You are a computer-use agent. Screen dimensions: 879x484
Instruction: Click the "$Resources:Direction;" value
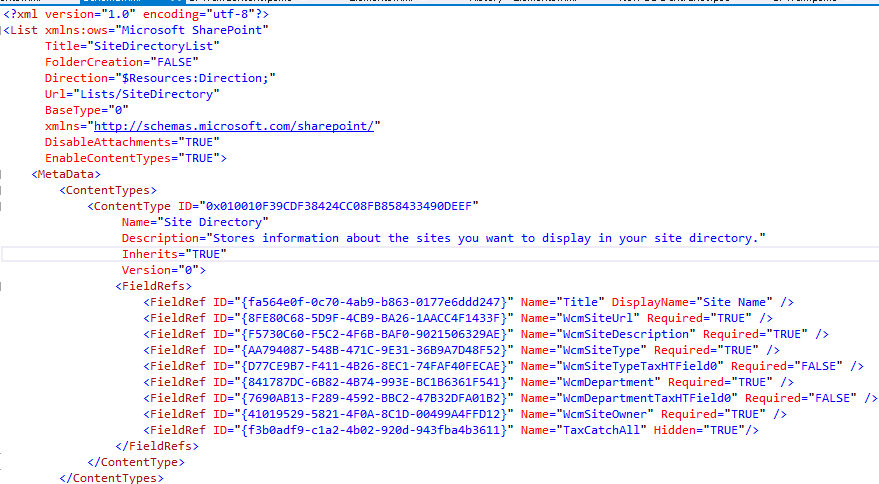click(196, 78)
